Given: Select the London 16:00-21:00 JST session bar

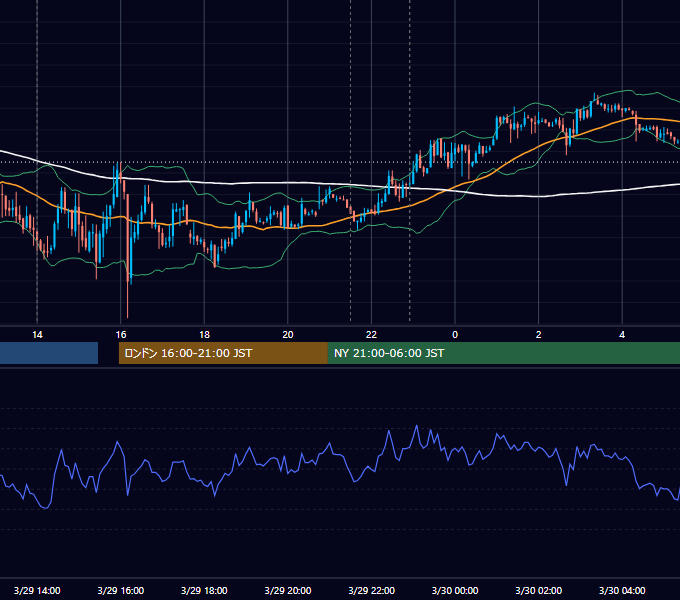Looking at the screenshot, I should [223, 353].
